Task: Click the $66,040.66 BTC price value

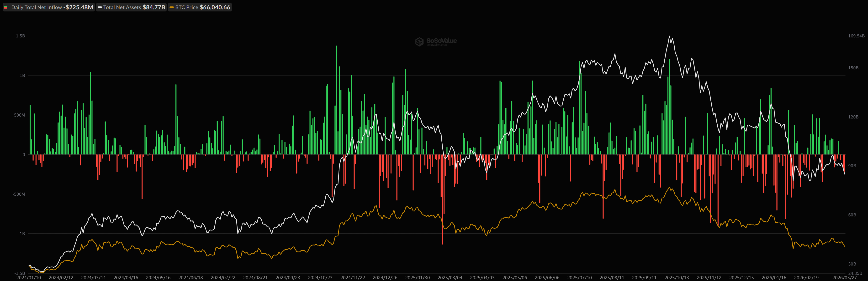Action: tap(215, 7)
